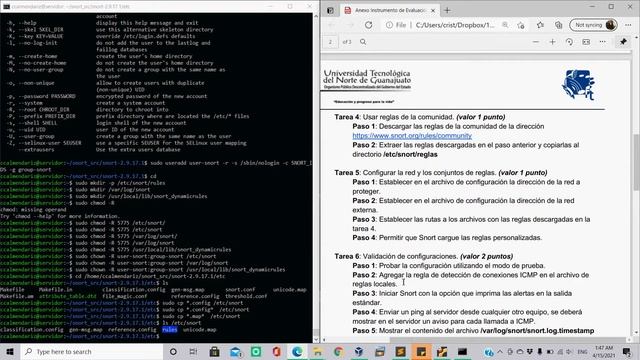This screenshot has width=640, height=360.
Task: Open Microsoft Store from taskbar
Action: 214,351
